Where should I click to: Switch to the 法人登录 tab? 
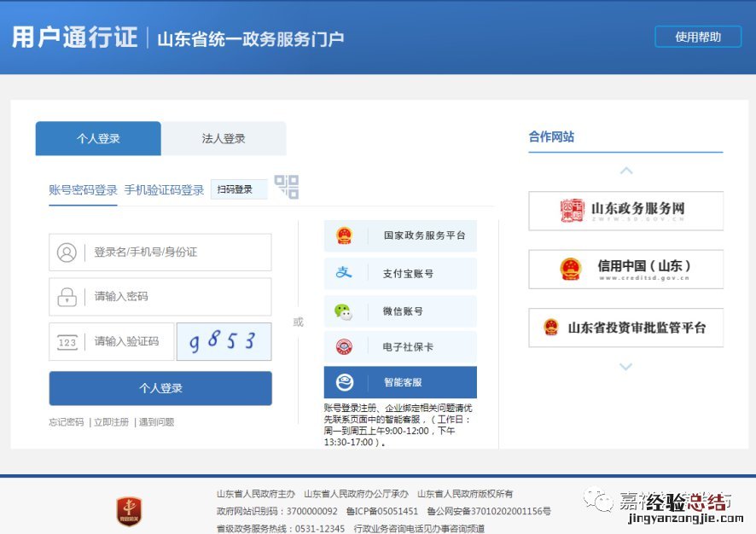(224, 138)
